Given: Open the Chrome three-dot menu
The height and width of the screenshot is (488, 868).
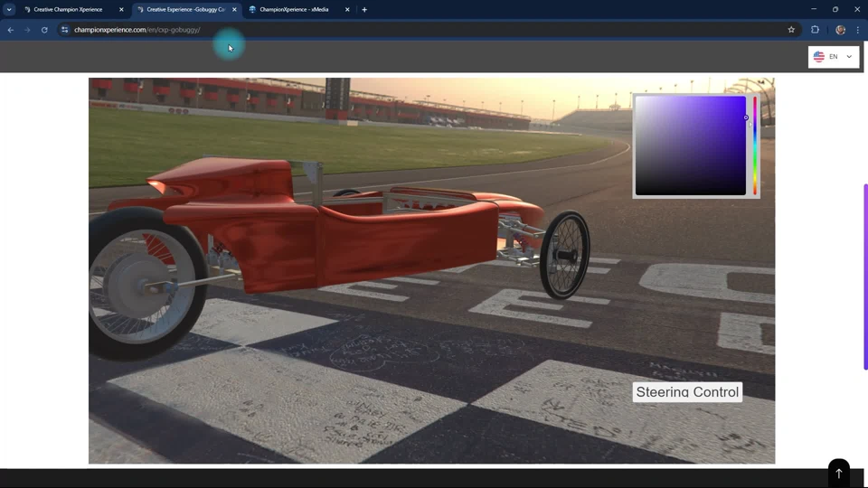Looking at the screenshot, I should [x=857, y=30].
